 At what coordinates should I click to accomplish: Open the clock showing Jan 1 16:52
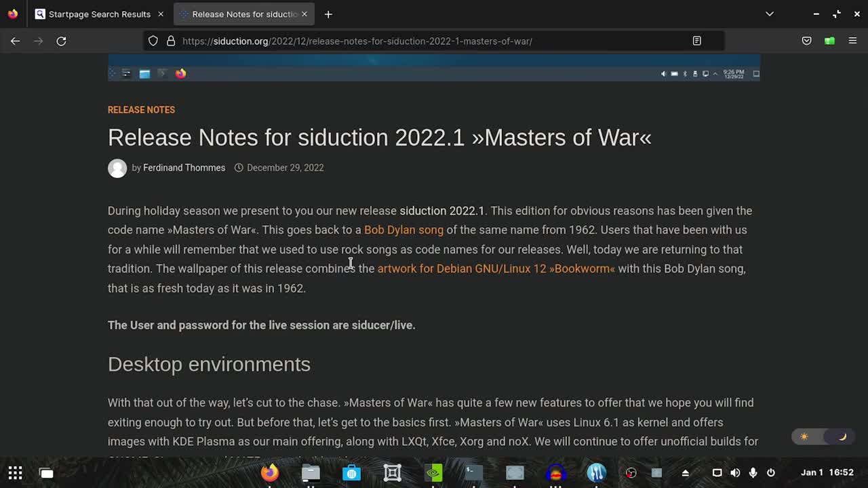click(827, 472)
